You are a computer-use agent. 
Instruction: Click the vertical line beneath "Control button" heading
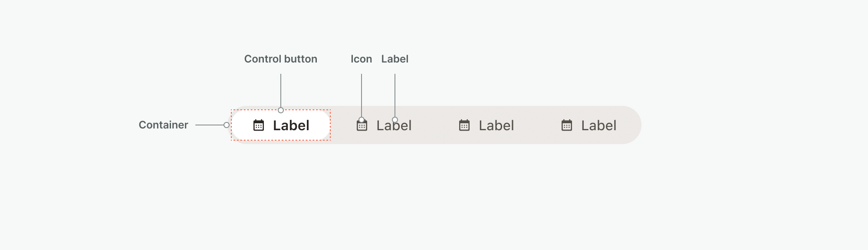click(x=281, y=90)
